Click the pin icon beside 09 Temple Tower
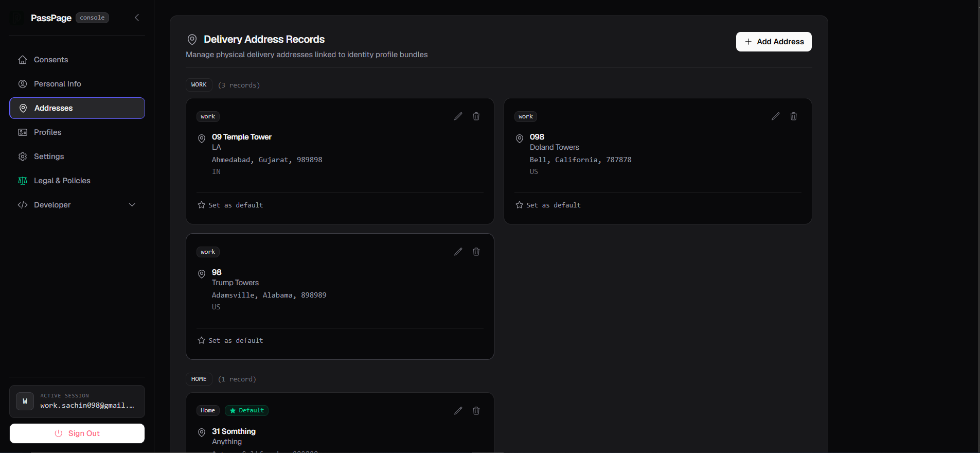This screenshot has width=980, height=453. pyautogui.click(x=202, y=138)
